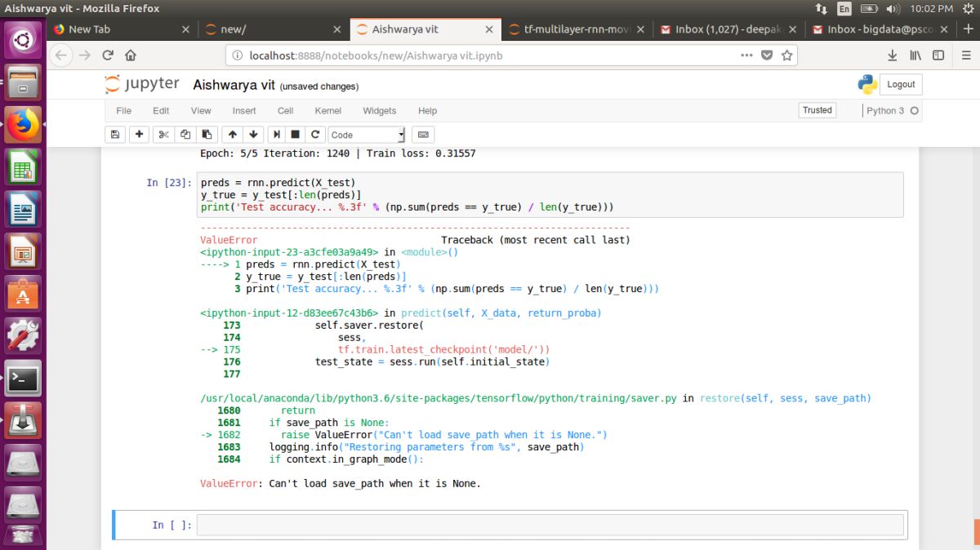Image resolution: width=980 pixels, height=550 pixels.
Task: Open LibreOffice Calc from launcher
Action: (x=23, y=167)
